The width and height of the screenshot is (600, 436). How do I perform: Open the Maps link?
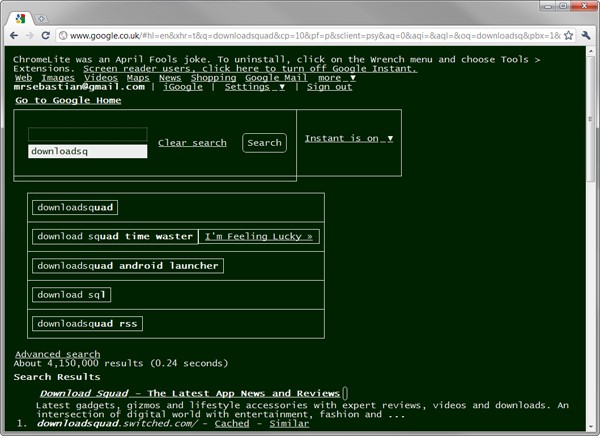[x=138, y=78]
